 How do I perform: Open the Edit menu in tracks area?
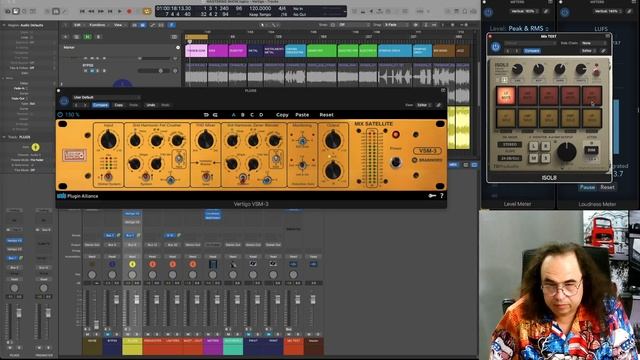coord(78,25)
